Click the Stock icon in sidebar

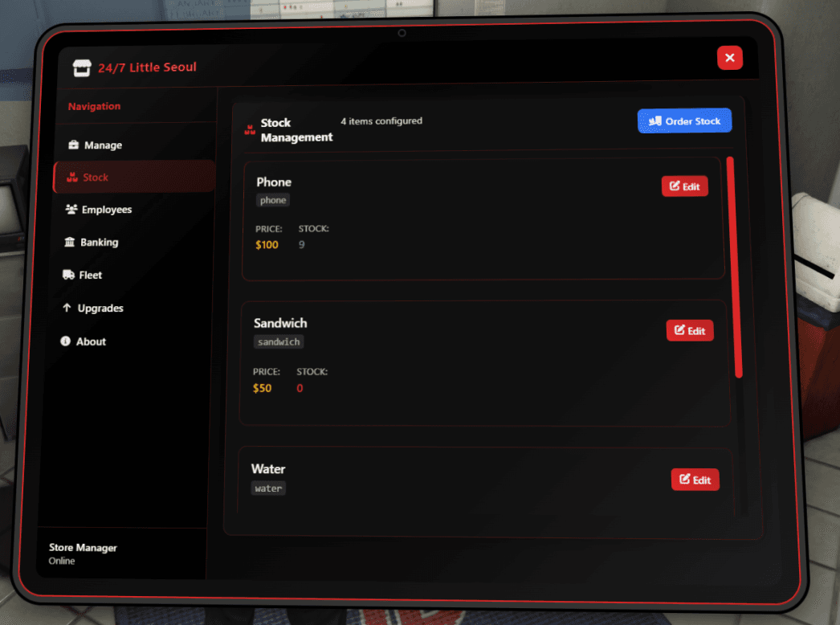pos(71,177)
